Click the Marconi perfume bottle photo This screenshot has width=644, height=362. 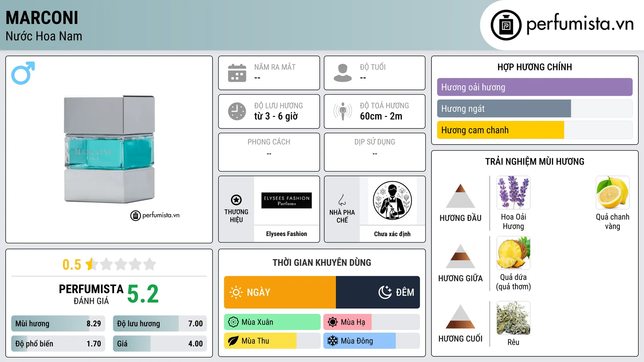(109, 149)
